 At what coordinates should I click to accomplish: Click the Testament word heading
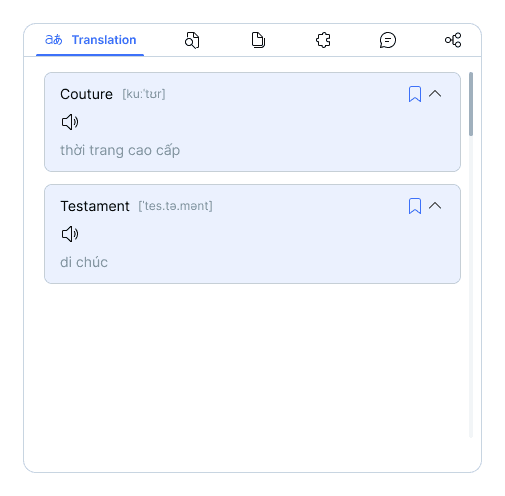click(95, 206)
